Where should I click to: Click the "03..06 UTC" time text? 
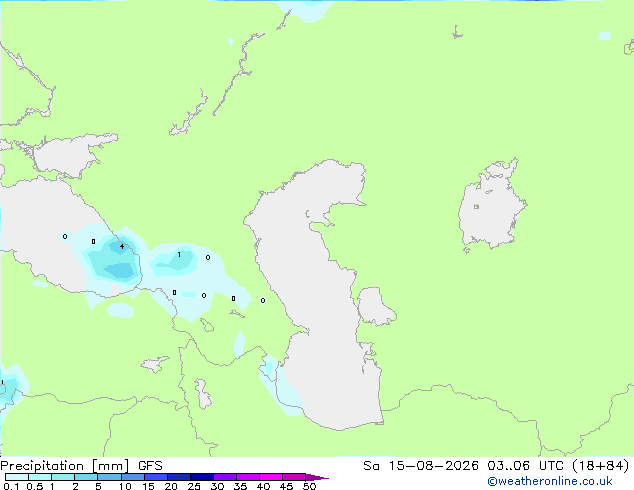(x=524, y=466)
